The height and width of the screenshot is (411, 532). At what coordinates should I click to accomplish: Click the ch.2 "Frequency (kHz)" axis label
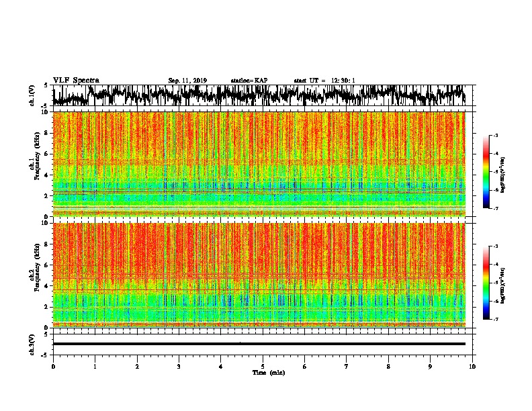point(38,267)
